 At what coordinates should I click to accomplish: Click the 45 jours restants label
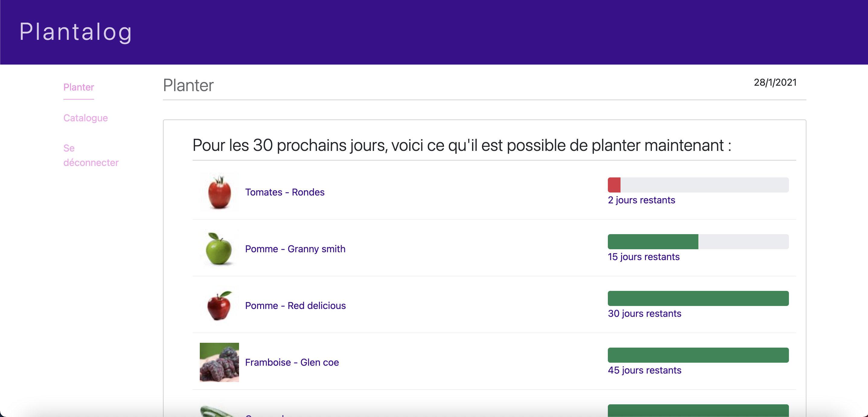point(645,370)
